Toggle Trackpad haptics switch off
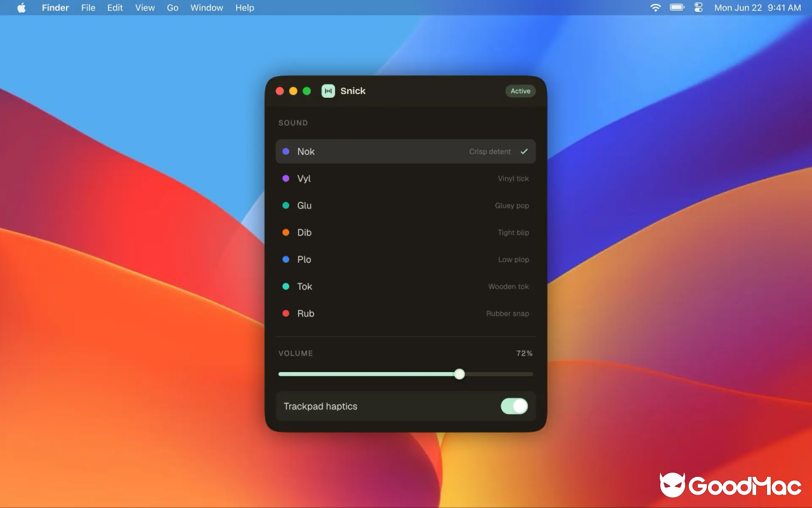Screen dimensions: 812x508 pyautogui.click(x=514, y=406)
